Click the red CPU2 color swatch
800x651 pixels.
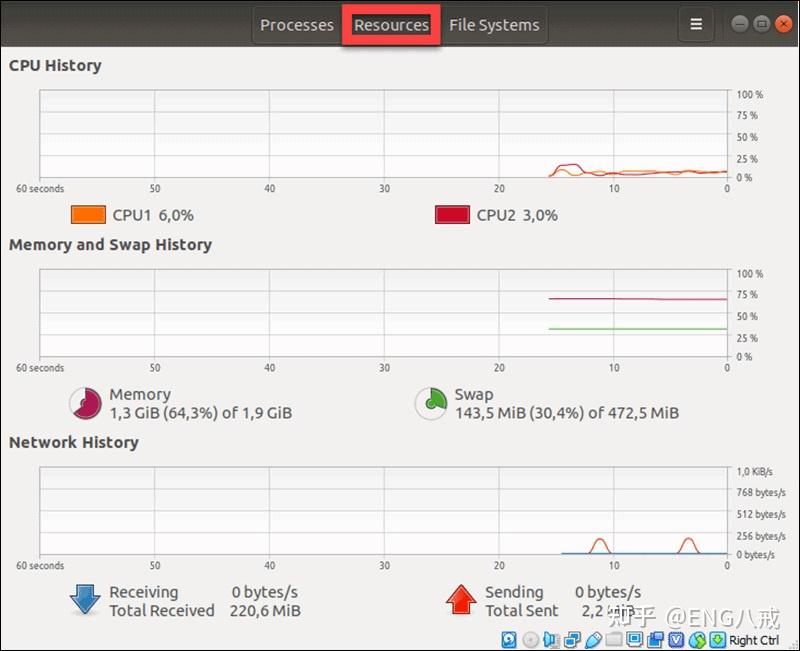[452, 215]
